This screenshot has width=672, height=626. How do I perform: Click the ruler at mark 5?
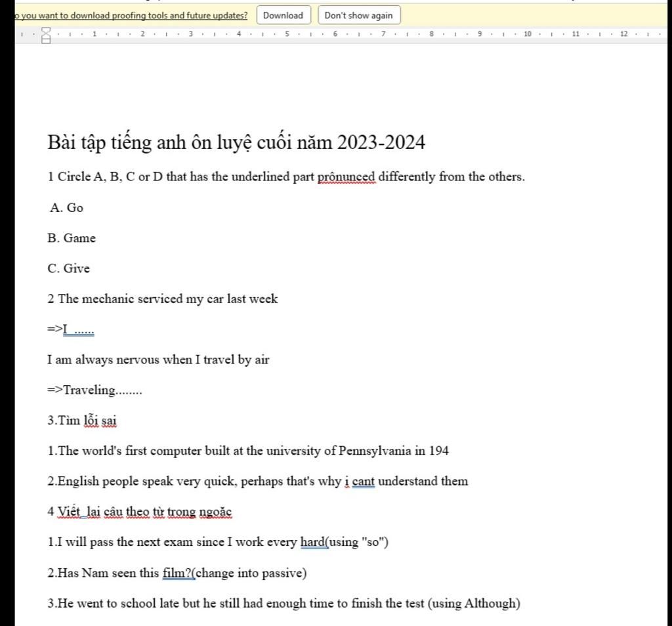(x=287, y=34)
